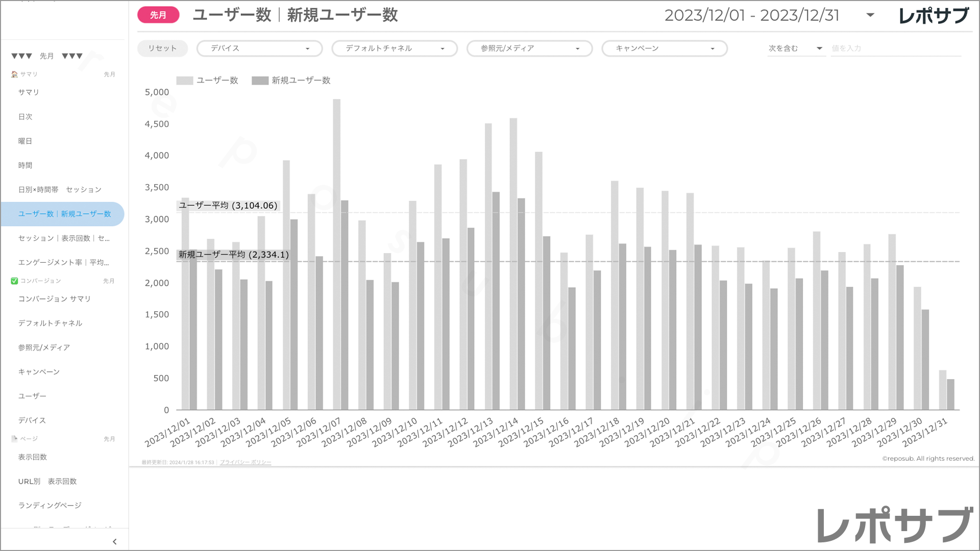This screenshot has width=980, height=551.
Task: Open the デバイス filter dropdown
Action: [x=259, y=48]
